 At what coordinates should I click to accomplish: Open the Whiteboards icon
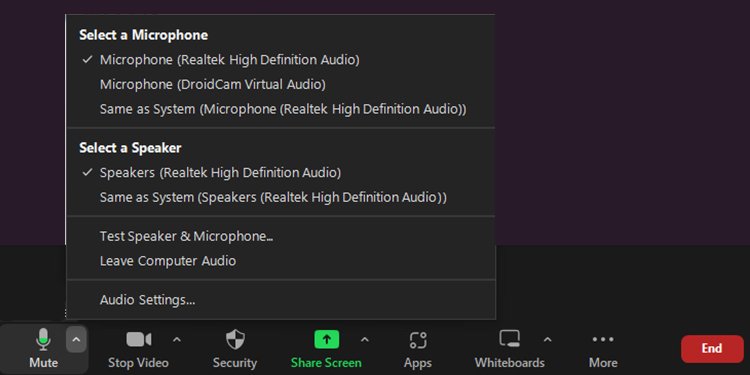click(509, 339)
